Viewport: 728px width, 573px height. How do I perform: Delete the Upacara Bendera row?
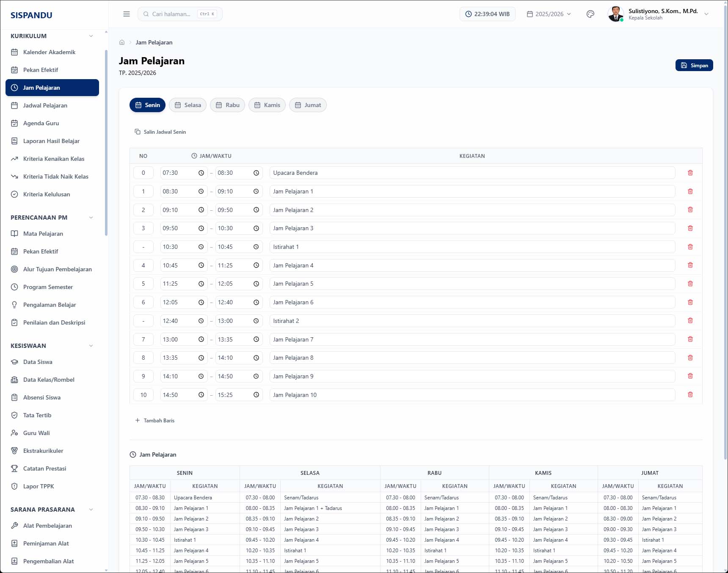tap(690, 173)
